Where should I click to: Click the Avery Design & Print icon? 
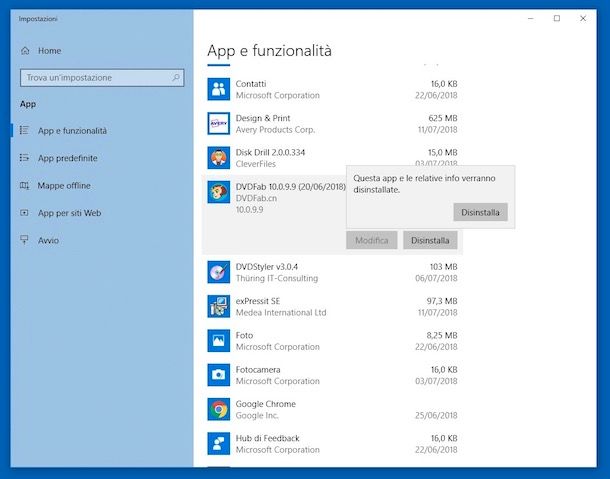219,123
